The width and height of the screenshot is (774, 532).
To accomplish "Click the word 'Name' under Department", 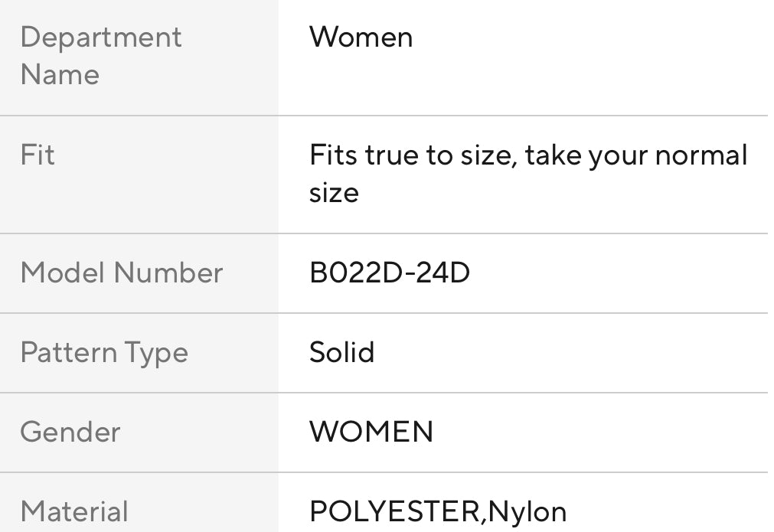I will click(x=60, y=74).
